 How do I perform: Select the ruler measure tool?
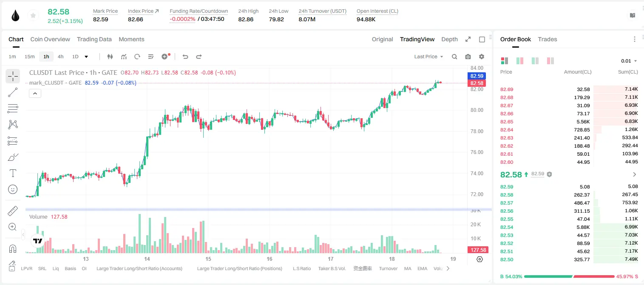13,211
